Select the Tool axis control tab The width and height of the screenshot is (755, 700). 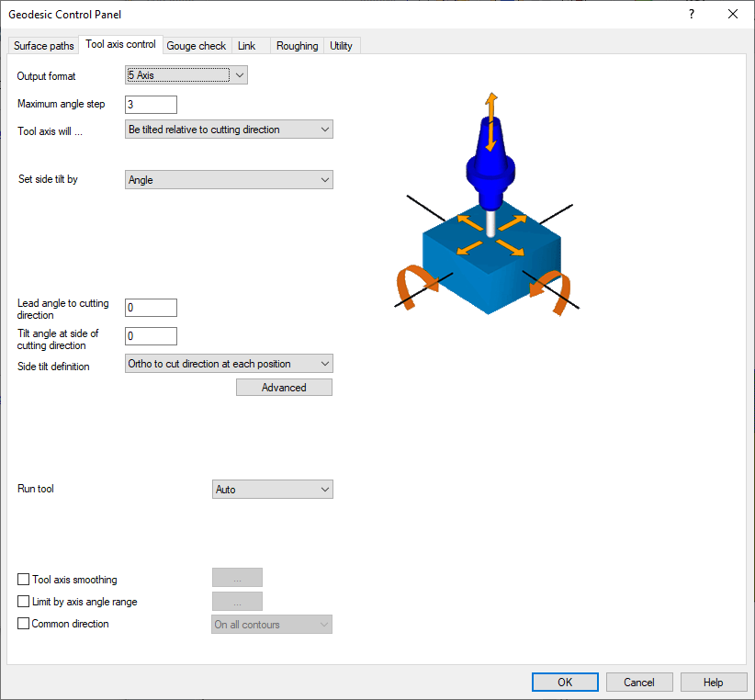[x=120, y=44]
